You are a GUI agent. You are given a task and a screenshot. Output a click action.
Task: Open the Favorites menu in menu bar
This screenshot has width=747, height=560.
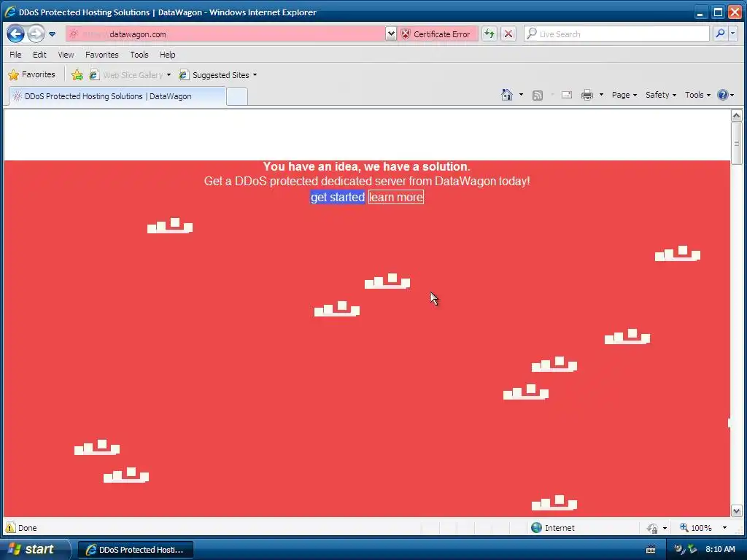[102, 55]
